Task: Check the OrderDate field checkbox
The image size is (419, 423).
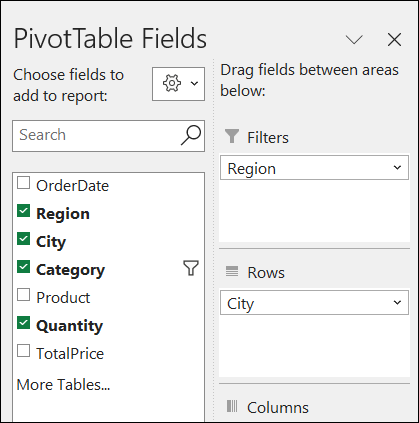Action: click(x=23, y=183)
